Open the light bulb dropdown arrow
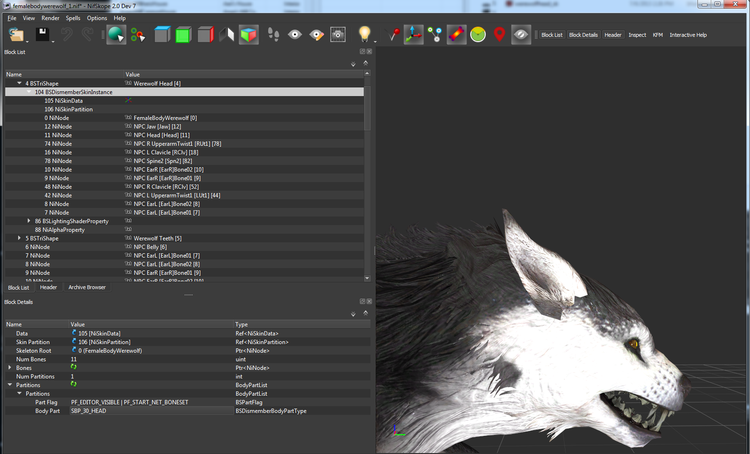This screenshot has width=750, height=454. 375,42
